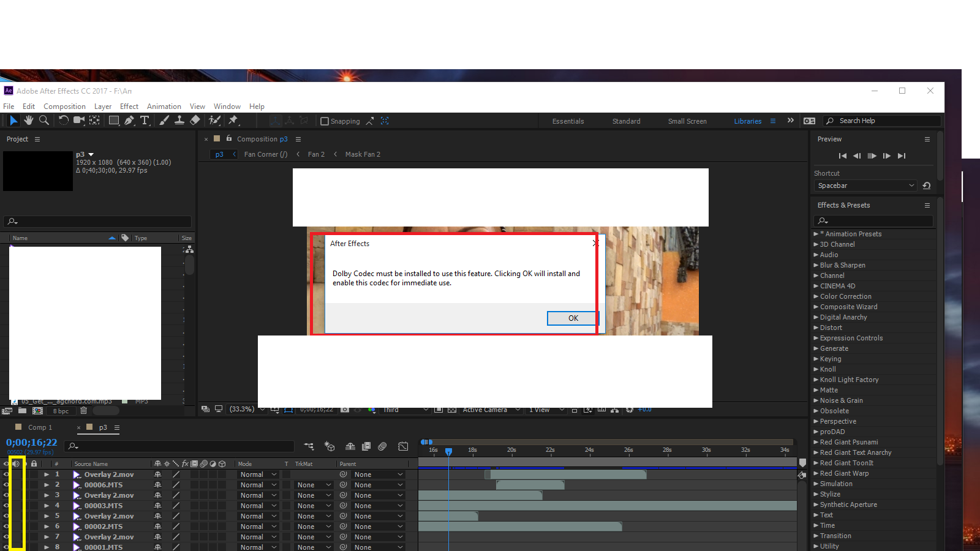Click Mask Fan 2 in comp breadcrumb
This screenshot has width=980, height=551.
[x=363, y=154]
